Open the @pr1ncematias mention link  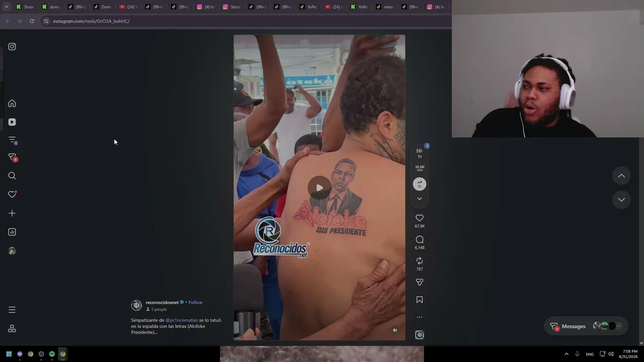[x=182, y=320]
